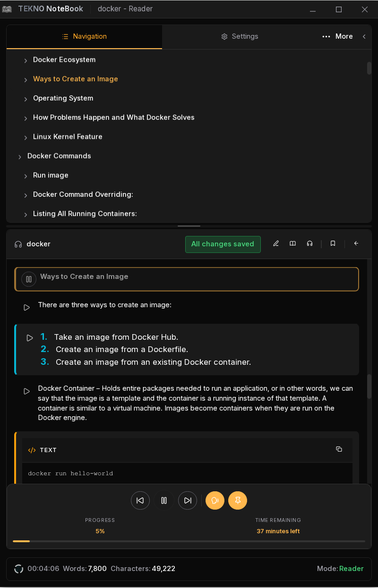Click the back arrow icon
Screen dimensions: 378x588
point(356,244)
